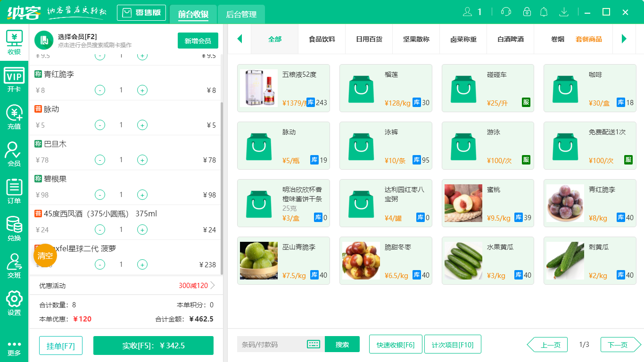The width and height of the screenshot is (644, 362).
Task: Select the 白酒啤酒 category tab
Action: (510, 39)
